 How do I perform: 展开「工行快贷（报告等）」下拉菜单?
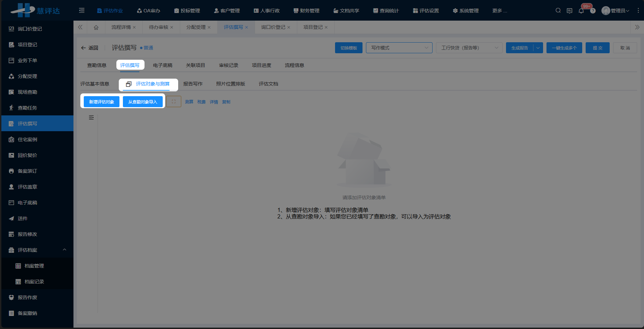469,48
